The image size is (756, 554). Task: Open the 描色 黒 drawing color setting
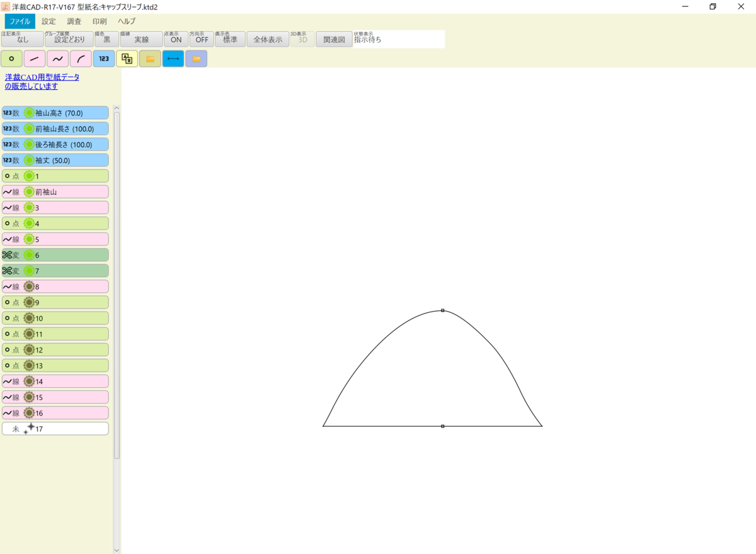tap(105, 38)
